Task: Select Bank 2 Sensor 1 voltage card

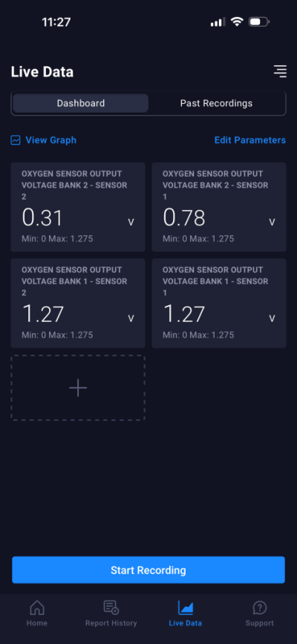Action: 219,207
